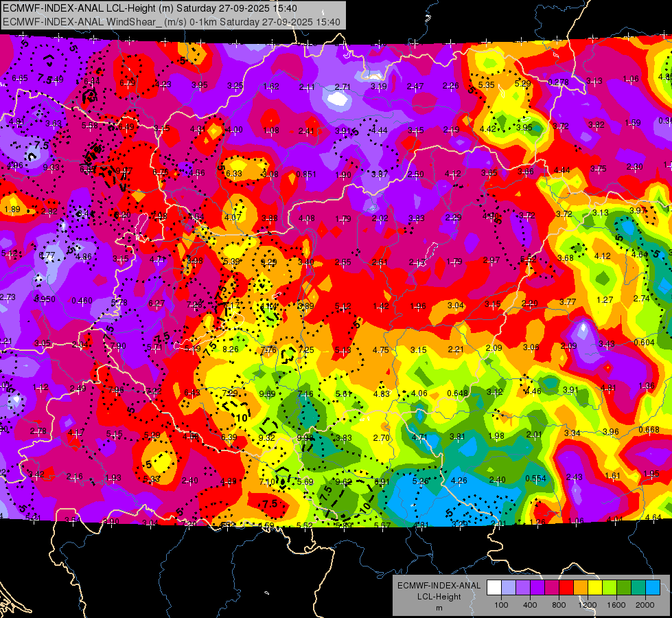Click the wind shear value 6.33
The height and width of the screenshot is (618, 672).
click(234, 173)
